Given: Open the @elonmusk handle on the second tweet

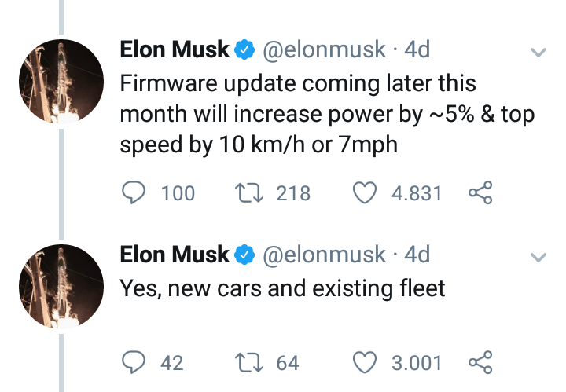Looking at the screenshot, I should point(324,255).
